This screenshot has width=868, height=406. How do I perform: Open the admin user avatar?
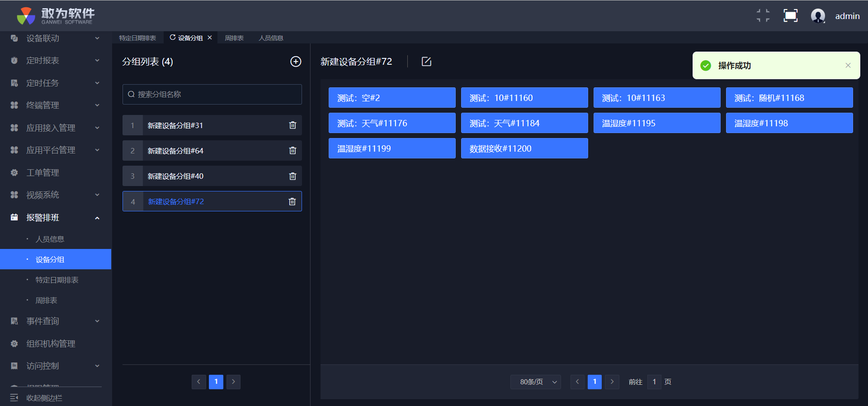coord(818,16)
